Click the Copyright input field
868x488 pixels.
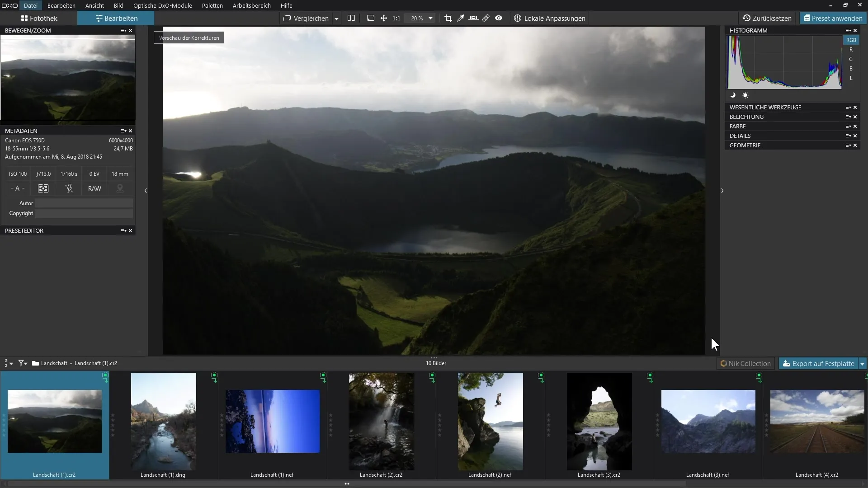[84, 214]
